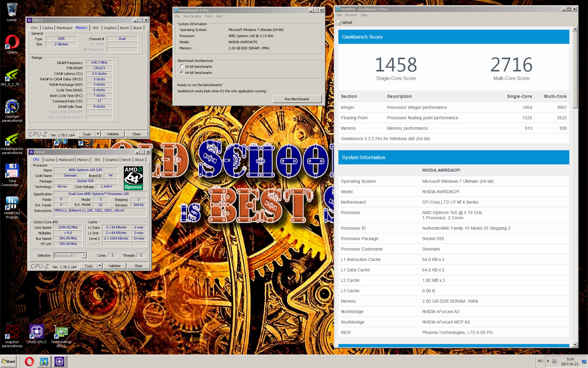Open the Processor #1 selection dropdown
Screen dimensions: 588x368
point(70,255)
